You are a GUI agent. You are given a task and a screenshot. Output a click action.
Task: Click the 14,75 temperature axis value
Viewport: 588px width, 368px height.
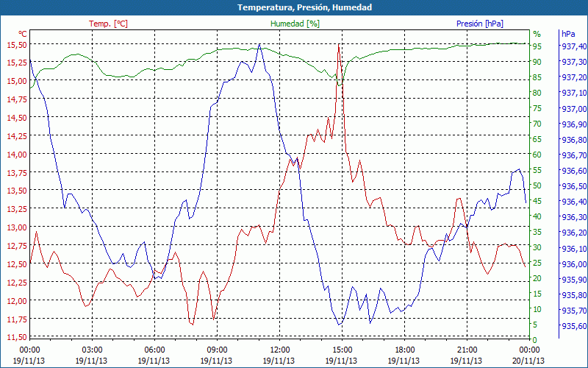click(17, 99)
